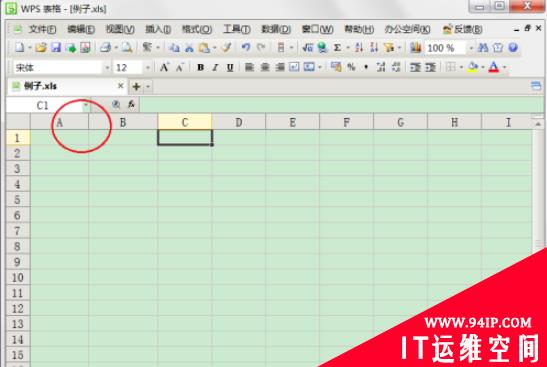Open the zoom 100 % dropdown
547x367 pixels.
click(471, 48)
